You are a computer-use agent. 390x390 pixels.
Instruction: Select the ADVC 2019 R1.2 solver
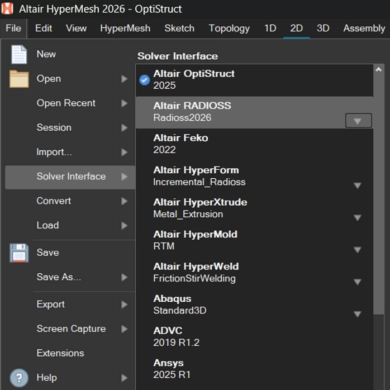point(255,337)
